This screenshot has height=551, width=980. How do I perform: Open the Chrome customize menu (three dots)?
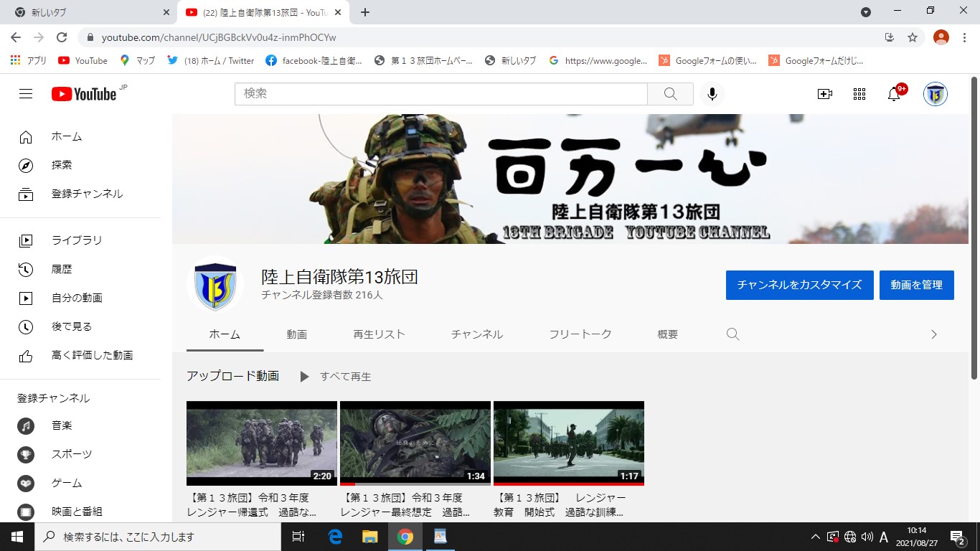[x=962, y=37]
